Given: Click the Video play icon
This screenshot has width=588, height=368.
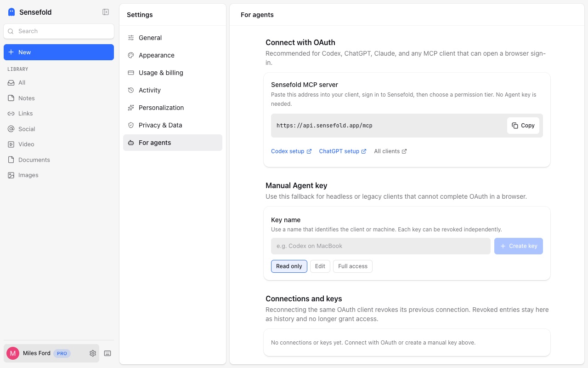Looking at the screenshot, I should [x=11, y=144].
